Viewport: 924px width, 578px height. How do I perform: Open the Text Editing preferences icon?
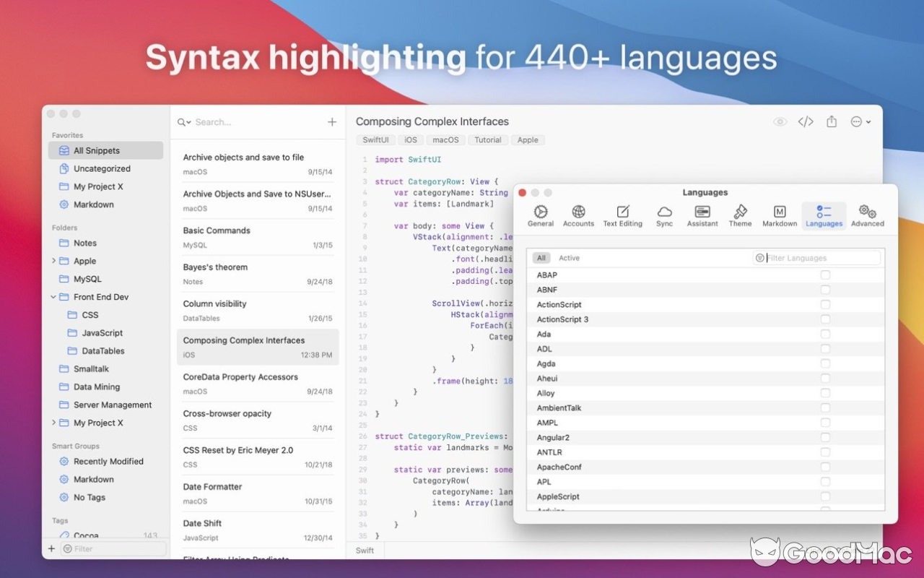622,215
